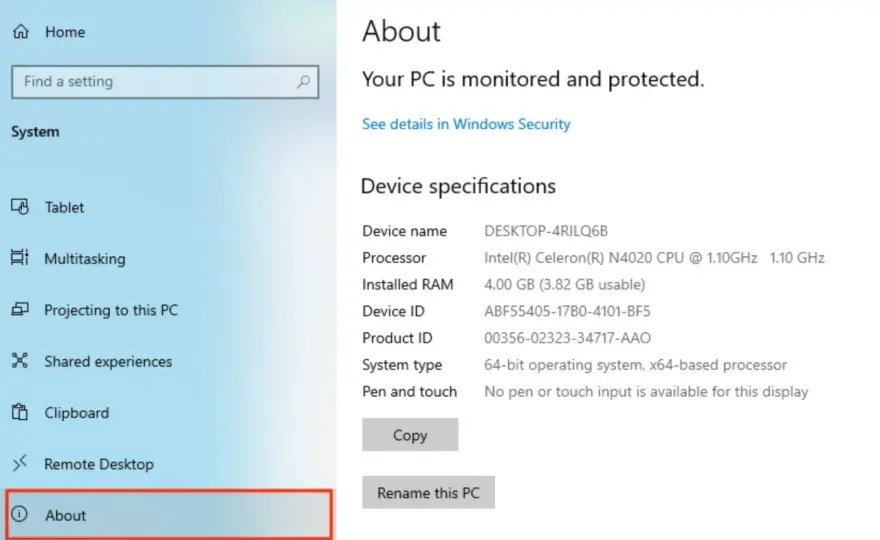Focus the Find a setting search box
Viewport: 880px width, 540px height.
pyautogui.click(x=165, y=82)
